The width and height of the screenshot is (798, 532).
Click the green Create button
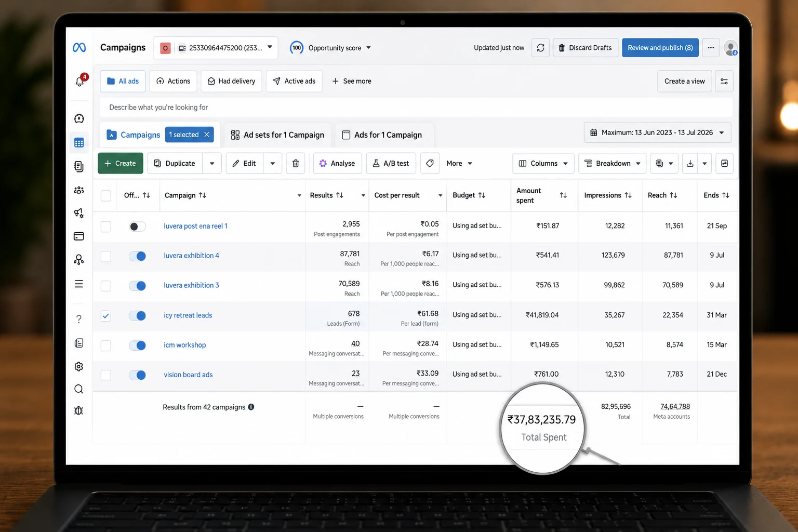(x=121, y=163)
